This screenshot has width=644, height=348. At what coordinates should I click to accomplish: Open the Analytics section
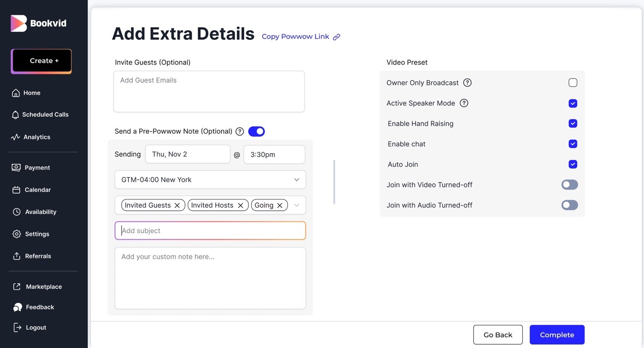(x=37, y=137)
